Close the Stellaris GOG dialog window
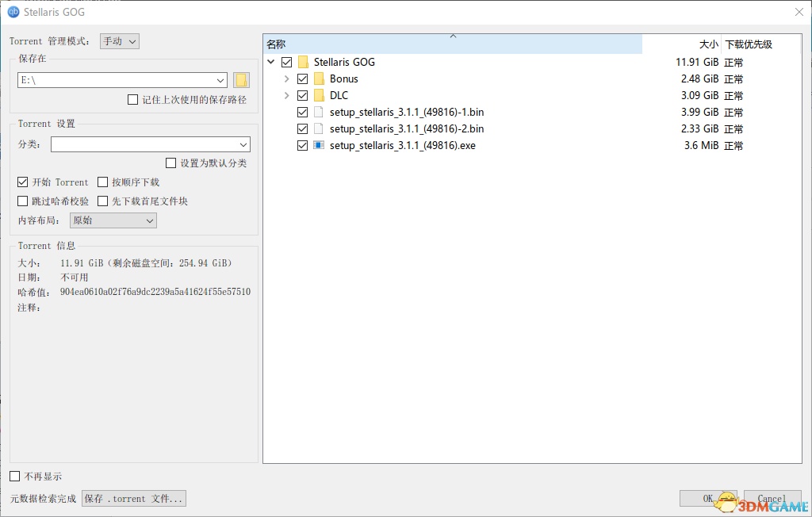The image size is (812, 517). 799,12
